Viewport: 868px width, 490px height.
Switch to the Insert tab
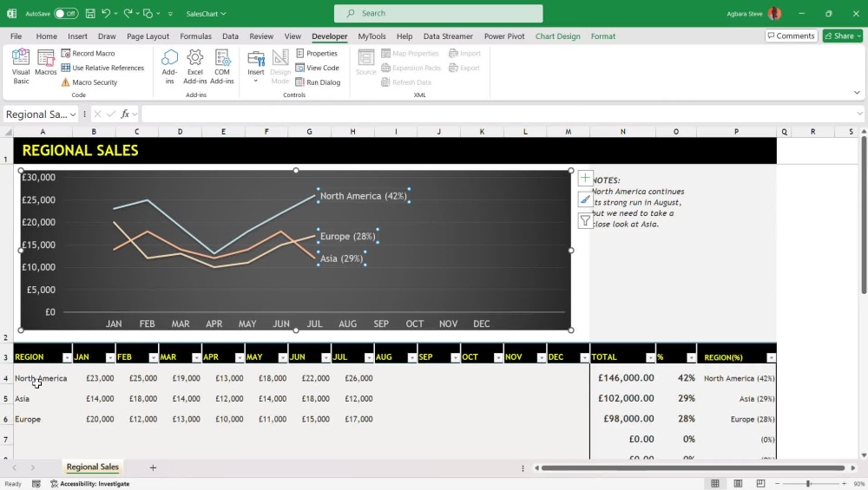pos(77,36)
